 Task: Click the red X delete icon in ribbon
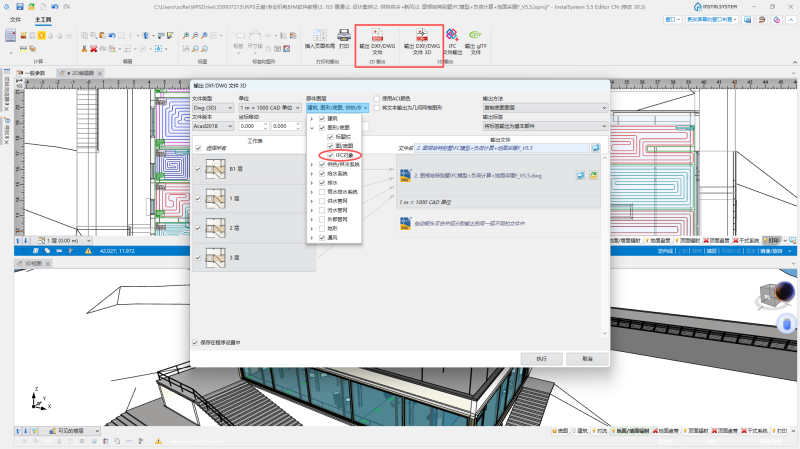(93, 49)
